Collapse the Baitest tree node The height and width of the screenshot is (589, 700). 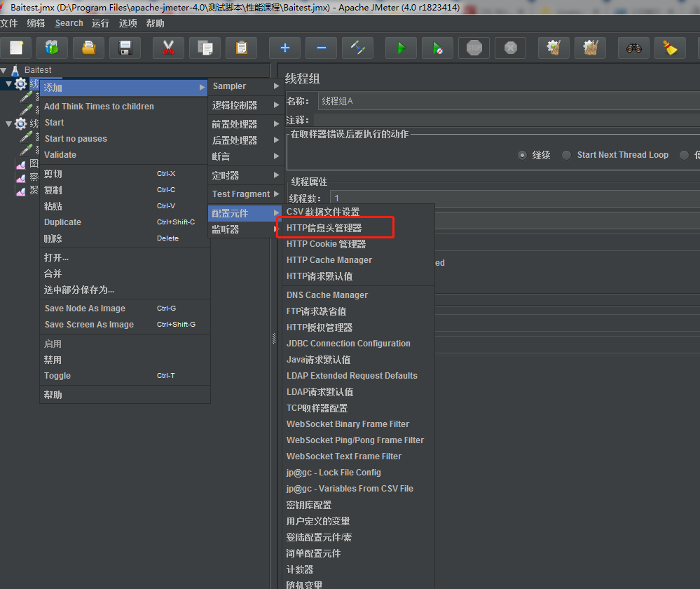tap(4, 70)
